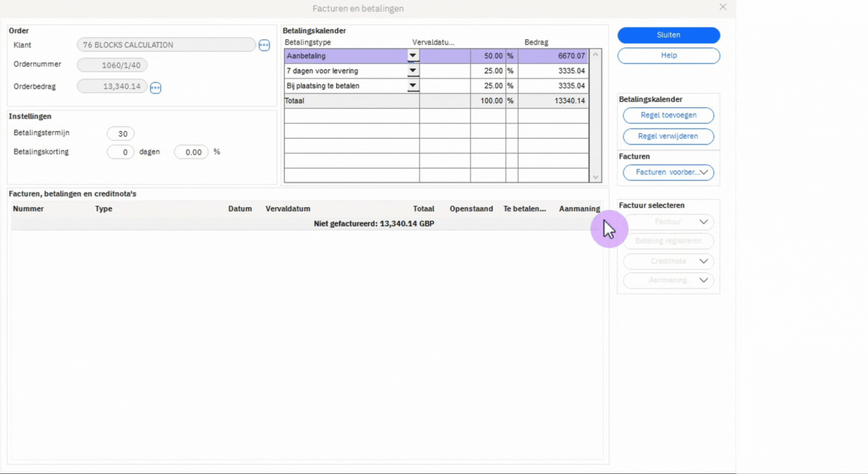Click 'Regel verwijderen' to remove a line
The width and height of the screenshot is (868, 474).
(668, 136)
